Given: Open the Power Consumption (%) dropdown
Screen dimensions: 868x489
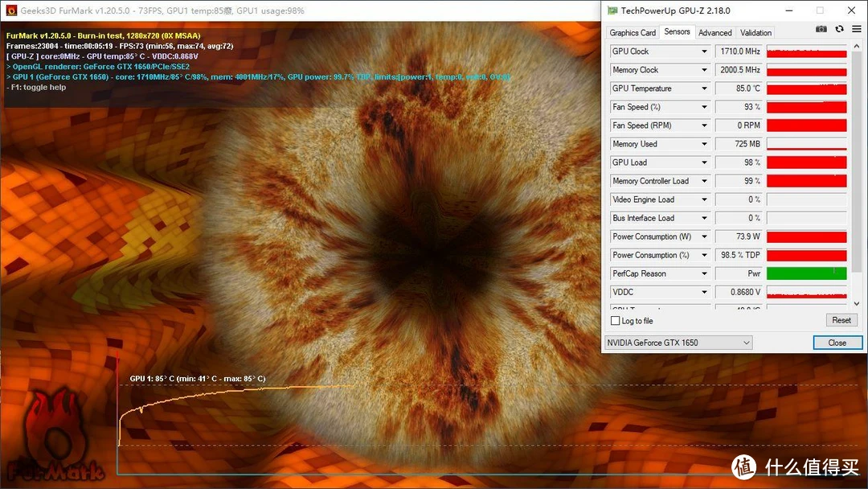Looking at the screenshot, I should click(x=704, y=255).
